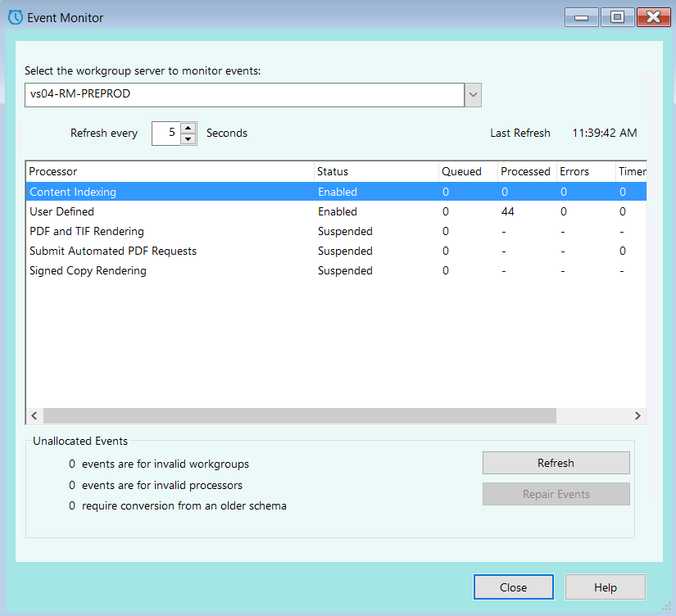Click the horizontal scrollbar right arrow
Image resolution: width=676 pixels, height=616 pixels.
pyautogui.click(x=637, y=415)
